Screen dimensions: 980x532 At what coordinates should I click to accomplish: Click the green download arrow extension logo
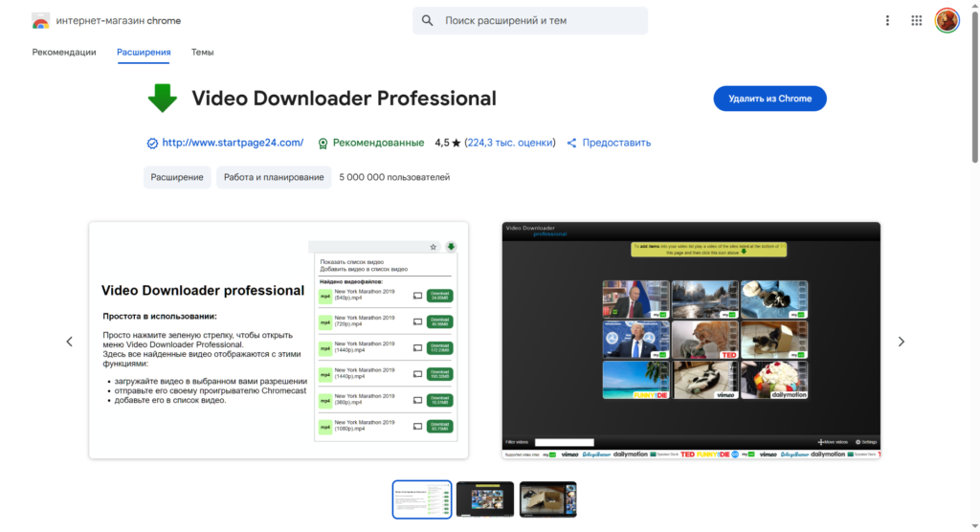tap(163, 99)
